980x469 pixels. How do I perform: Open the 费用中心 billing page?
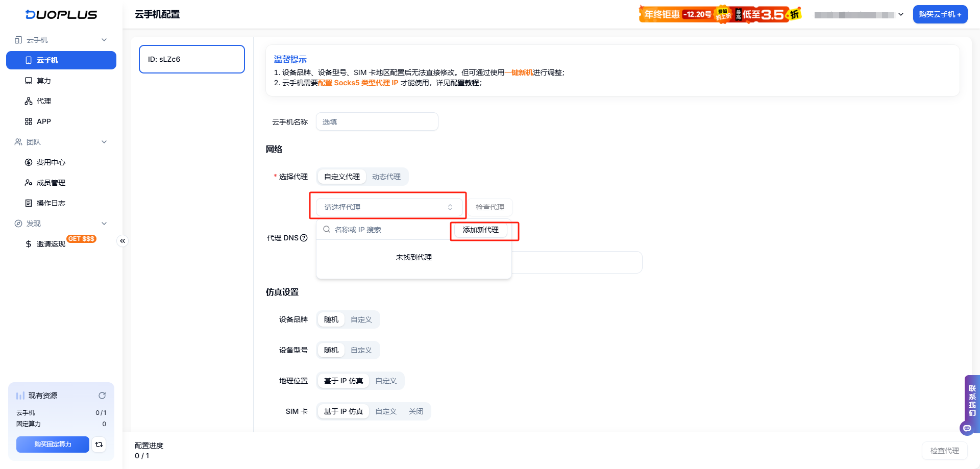(x=50, y=162)
